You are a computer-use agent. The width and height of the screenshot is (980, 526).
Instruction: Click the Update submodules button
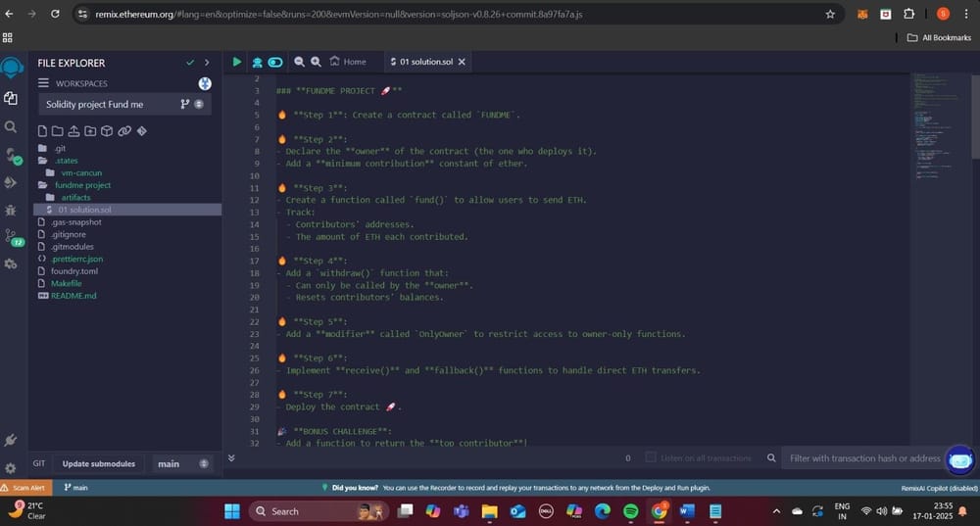click(98, 463)
